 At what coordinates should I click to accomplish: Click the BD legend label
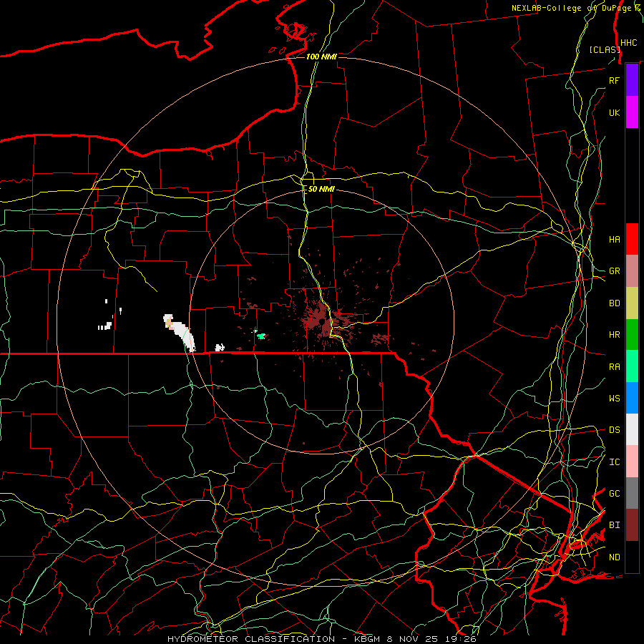614,303
